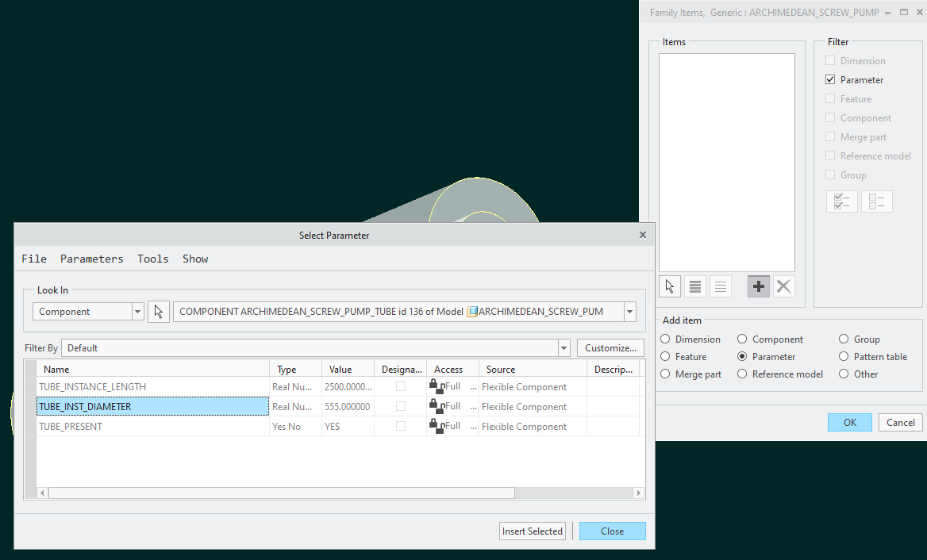The image size is (927, 560).
Task: Click the remove item X icon
Action: click(783, 287)
